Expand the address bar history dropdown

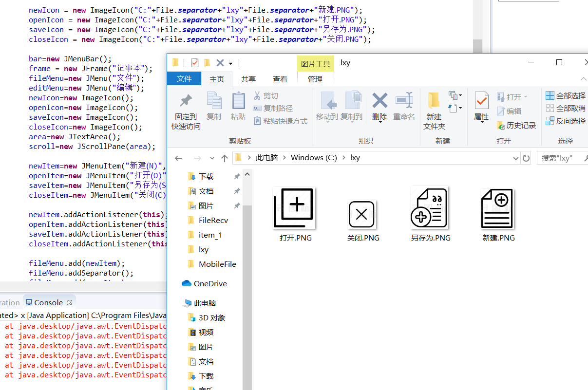coord(516,158)
